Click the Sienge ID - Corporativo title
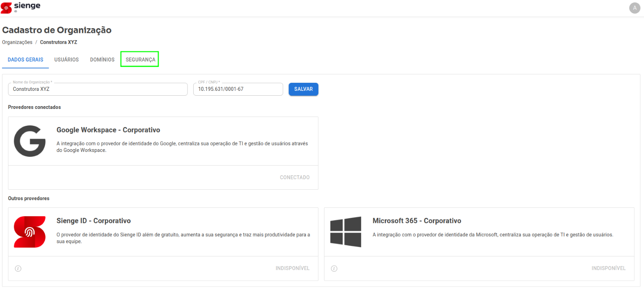The width and height of the screenshot is (644, 291). coord(93,221)
